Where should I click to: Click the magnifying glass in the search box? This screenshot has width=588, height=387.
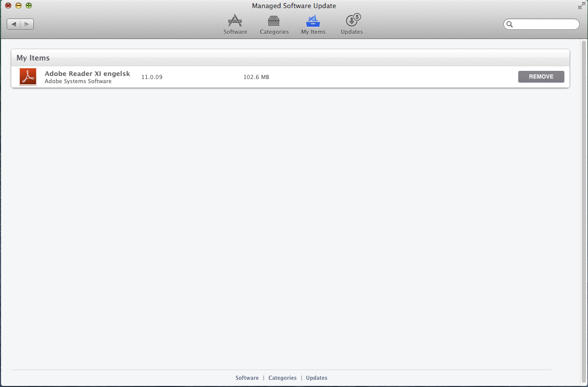[510, 24]
